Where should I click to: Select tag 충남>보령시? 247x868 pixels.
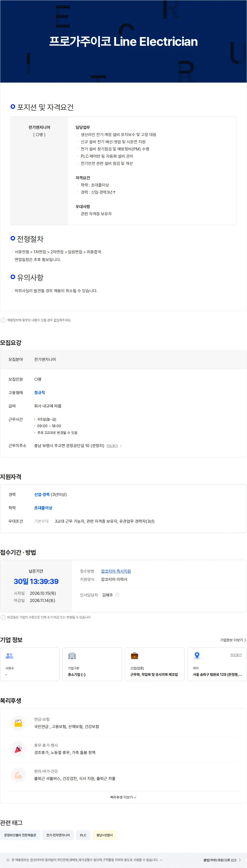[x=104, y=835]
